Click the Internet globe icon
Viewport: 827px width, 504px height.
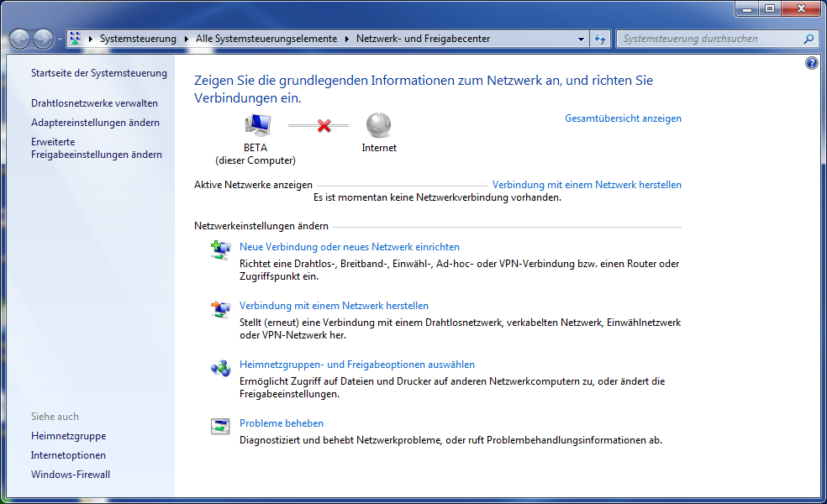pos(378,125)
